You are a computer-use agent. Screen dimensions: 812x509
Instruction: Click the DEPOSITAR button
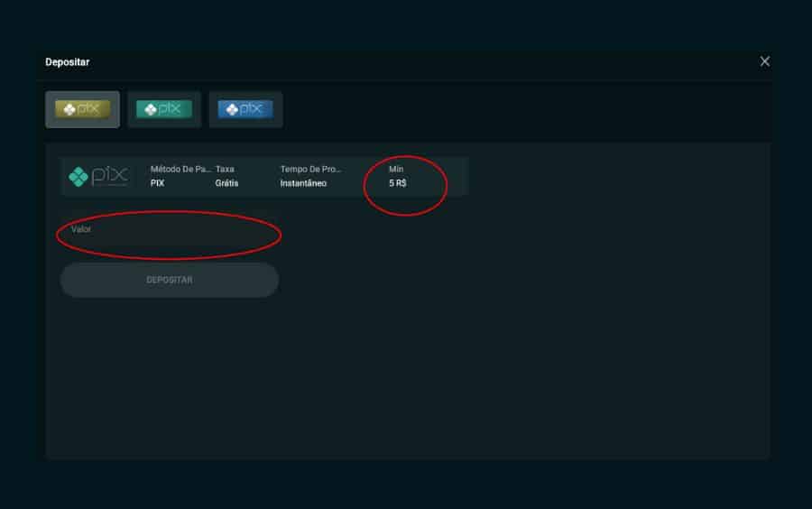170,280
